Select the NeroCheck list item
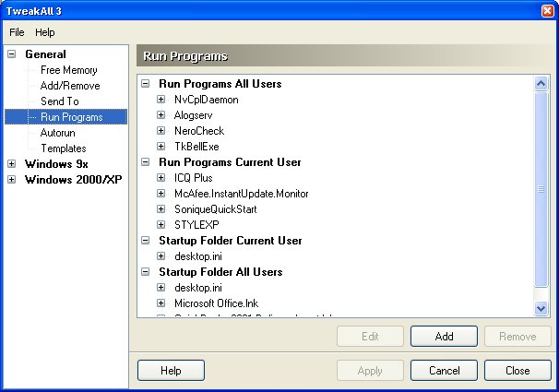 (199, 131)
